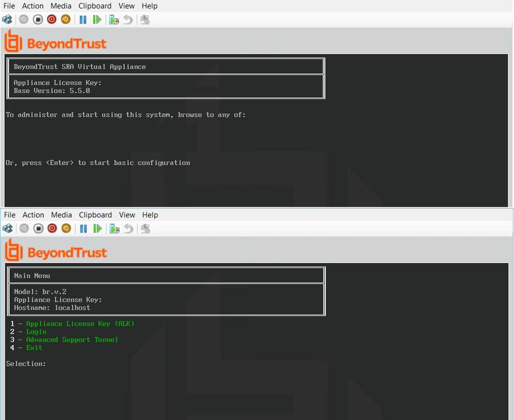The image size is (514, 420).
Task: Open File menu in SRA Virtual Appliance window
Action: (x=9, y=6)
